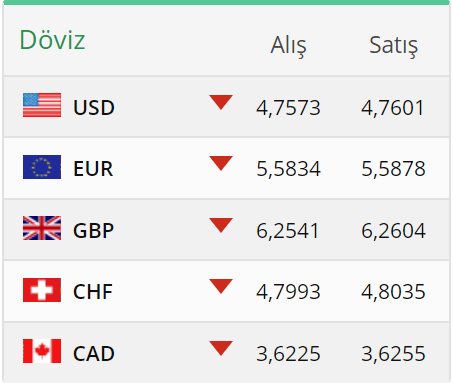The width and height of the screenshot is (453, 383).
Task: Select the GBP currency label
Action: tap(94, 230)
